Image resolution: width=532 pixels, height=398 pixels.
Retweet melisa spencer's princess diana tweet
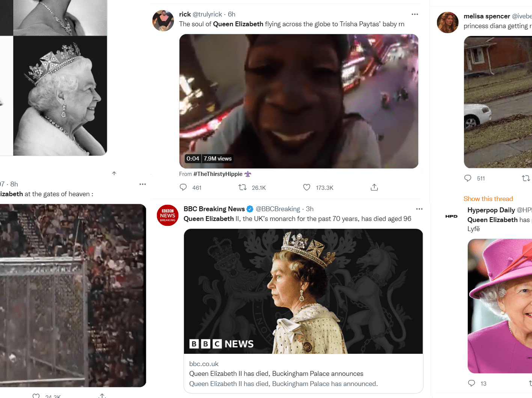click(x=526, y=178)
